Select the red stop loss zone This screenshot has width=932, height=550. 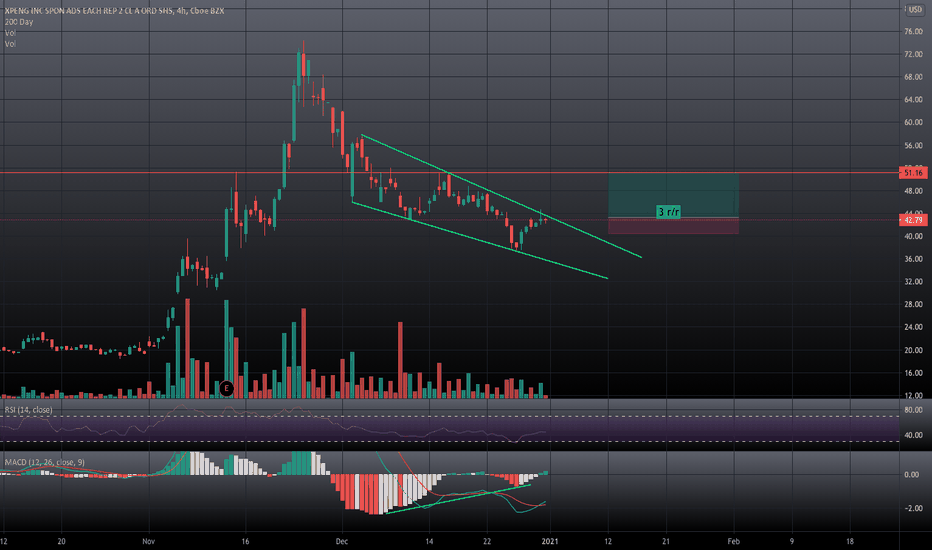pyautogui.click(x=673, y=225)
